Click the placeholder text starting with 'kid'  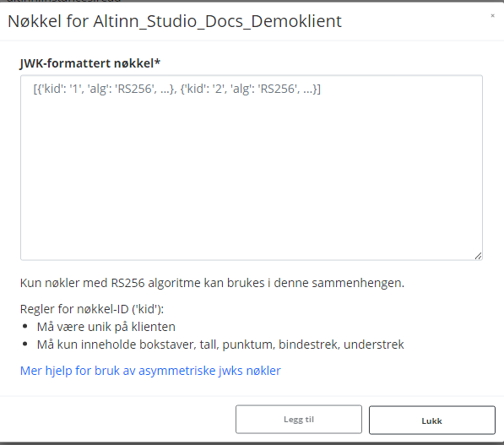(x=177, y=89)
